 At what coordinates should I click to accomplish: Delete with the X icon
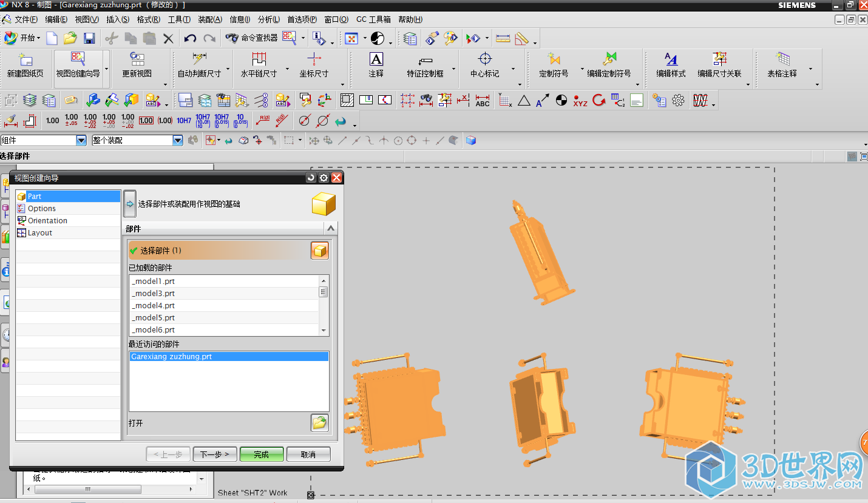[168, 38]
